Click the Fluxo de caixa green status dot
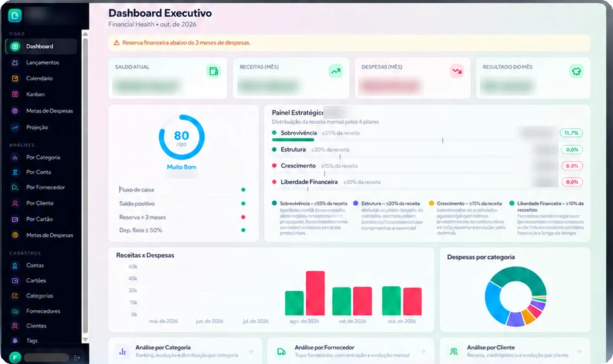 point(243,190)
